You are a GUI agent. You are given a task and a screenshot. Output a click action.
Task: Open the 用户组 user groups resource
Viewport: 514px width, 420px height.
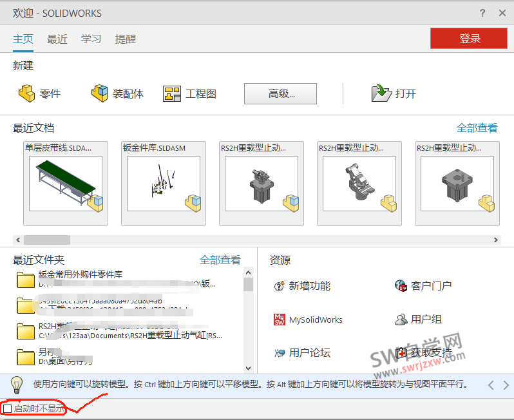tap(418, 320)
